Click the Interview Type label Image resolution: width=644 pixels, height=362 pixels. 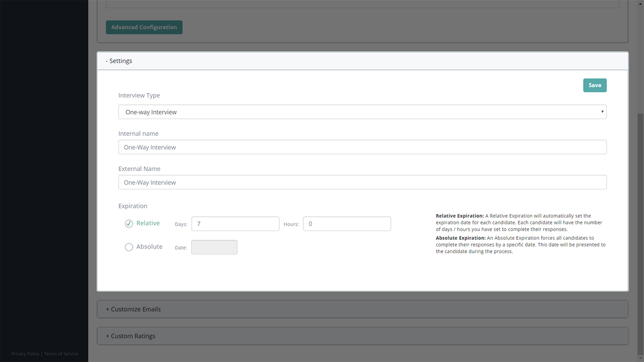point(139,96)
